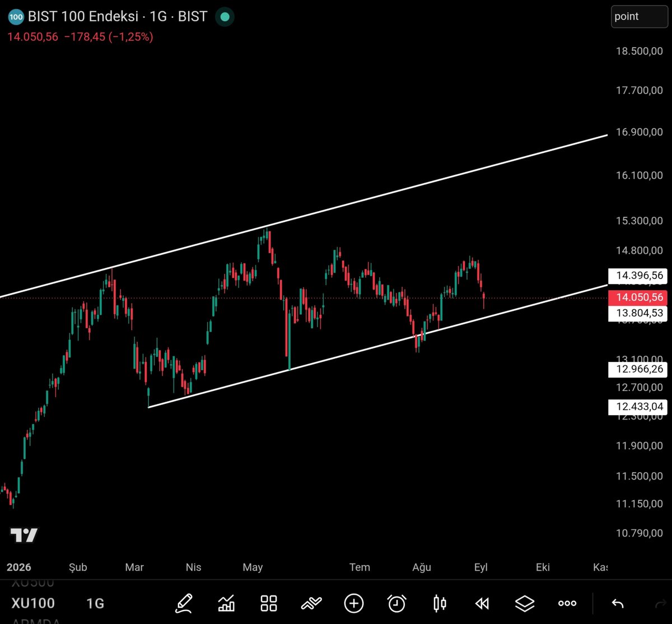Select the 13.804,53 price label
Image resolution: width=672 pixels, height=624 pixels.
click(x=638, y=313)
